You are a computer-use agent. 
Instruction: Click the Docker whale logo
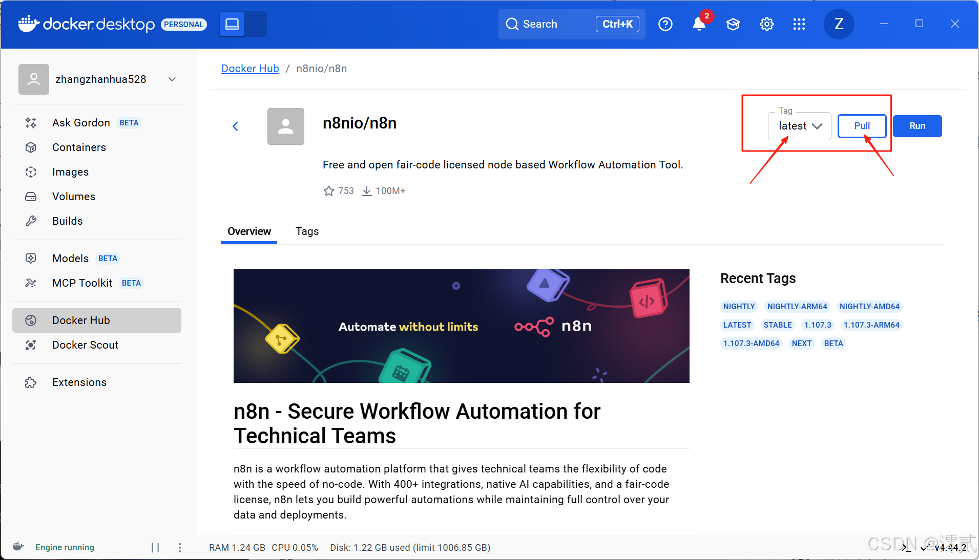click(x=29, y=24)
